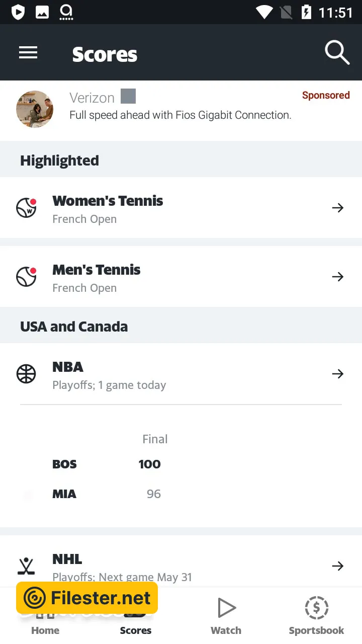Image resolution: width=362 pixels, height=644 pixels.
Task: Expand Women's Tennis with its arrow
Action: pyautogui.click(x=338, y=208)
